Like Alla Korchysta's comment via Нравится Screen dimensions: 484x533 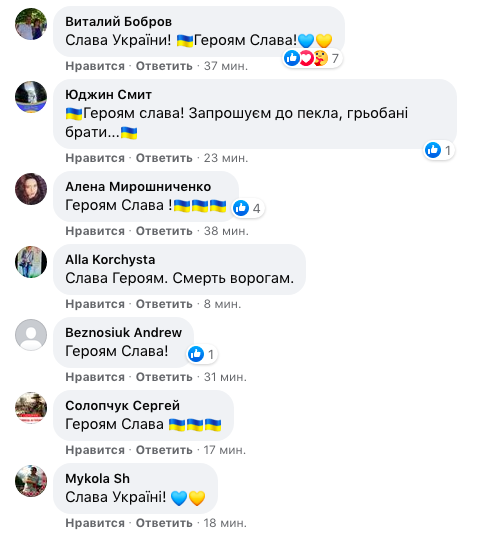[x=95, y=304]
